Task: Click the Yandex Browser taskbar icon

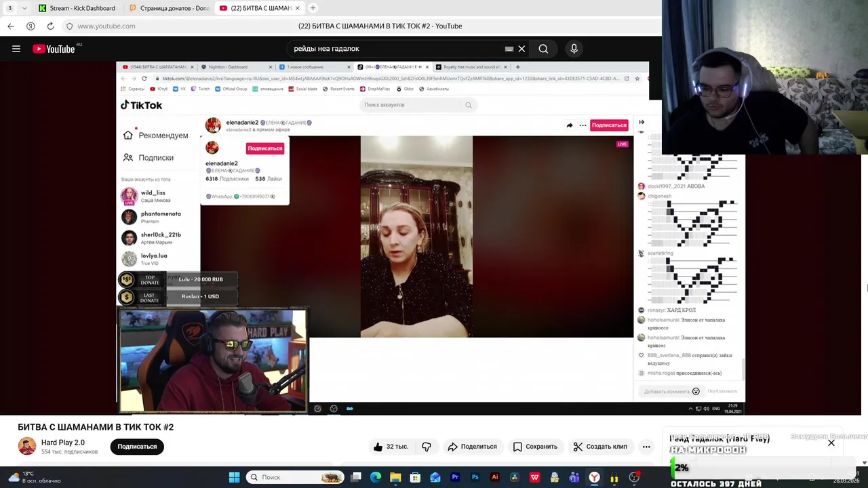Action: point(594,477)
